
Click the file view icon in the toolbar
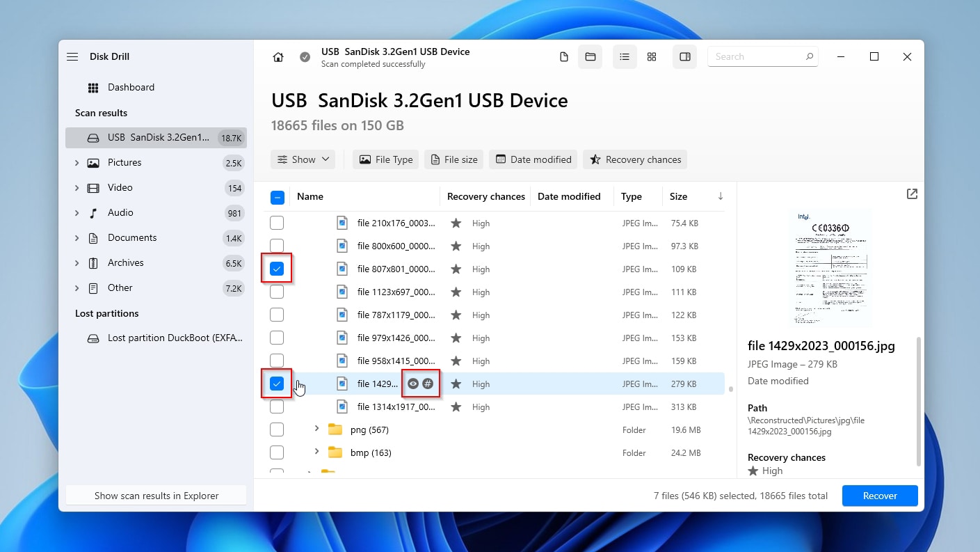click(563, 56)
